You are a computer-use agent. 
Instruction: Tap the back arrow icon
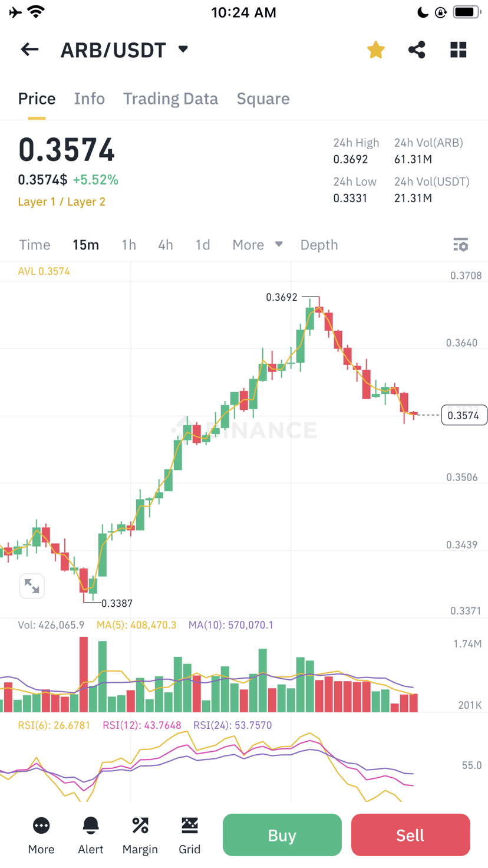(29, 50)
